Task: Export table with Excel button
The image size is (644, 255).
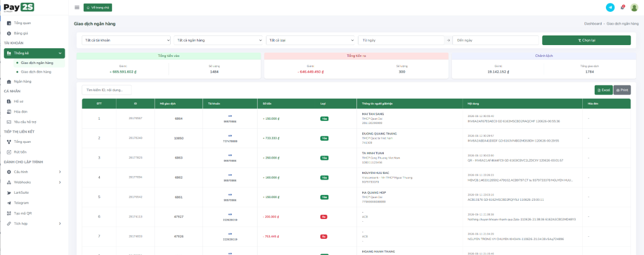Action: [603, 90]
